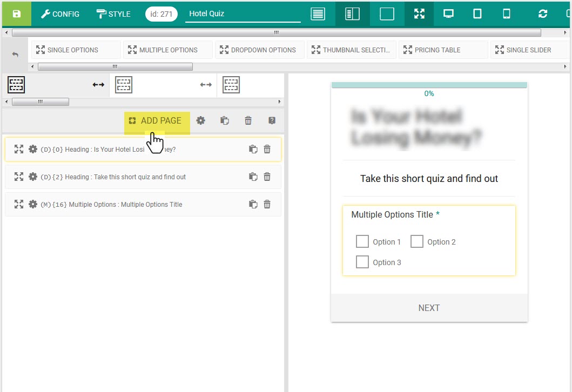572x392 pixels.
Task: Check Option 3 in the preview
Action: click(362, 262)
